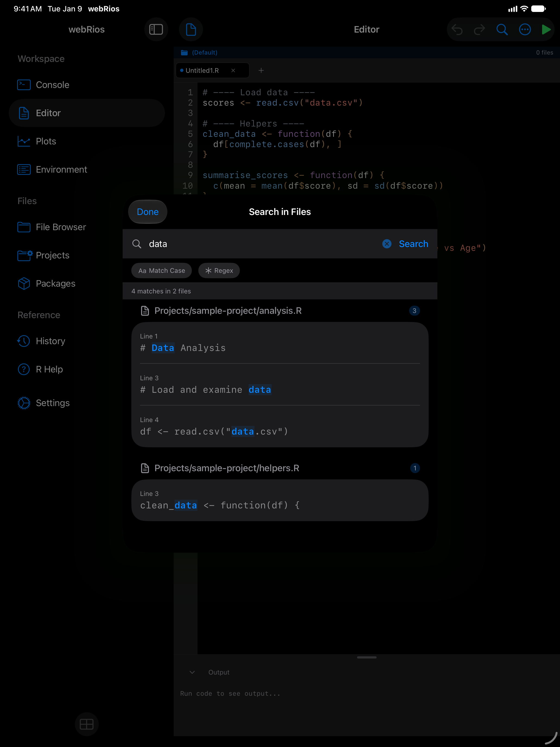Viewport: 560px width, 747px height.
Task: Select Editor in sidebar
Action: (87, 113)
